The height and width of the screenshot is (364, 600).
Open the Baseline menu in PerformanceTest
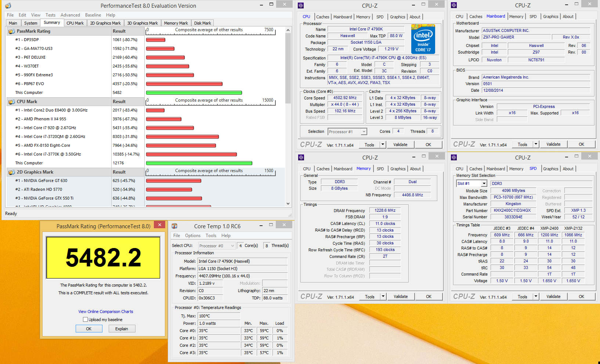(93, 15)
